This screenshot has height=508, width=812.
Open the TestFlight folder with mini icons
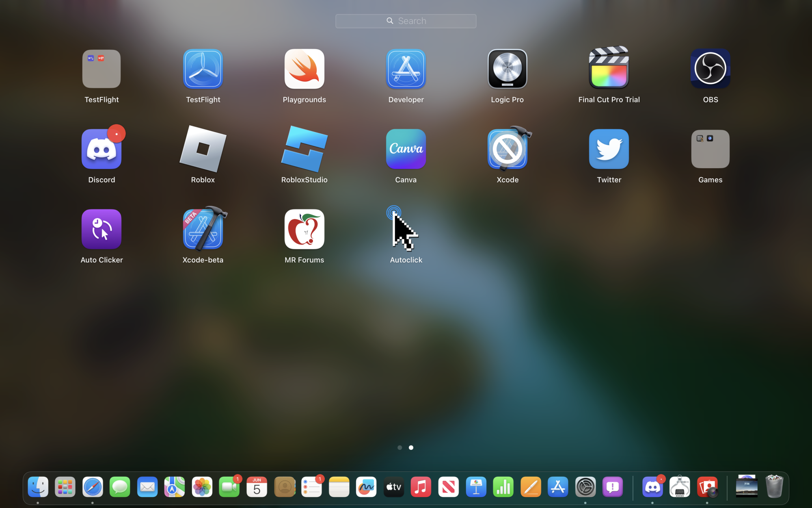[101, 69]
